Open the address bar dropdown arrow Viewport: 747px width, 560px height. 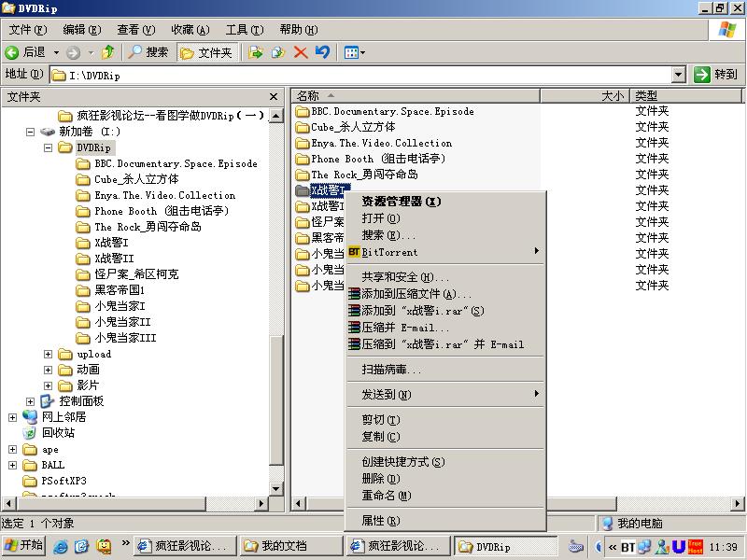coord(679,75)
